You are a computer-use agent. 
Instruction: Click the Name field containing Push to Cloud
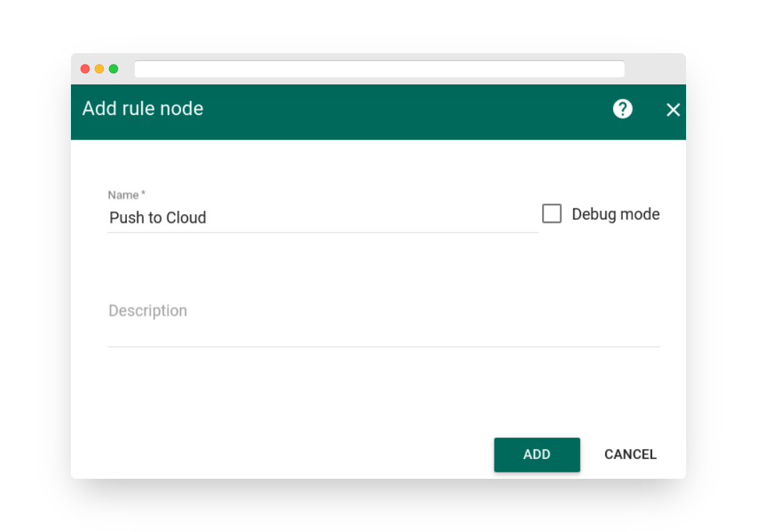pos(323,218)
